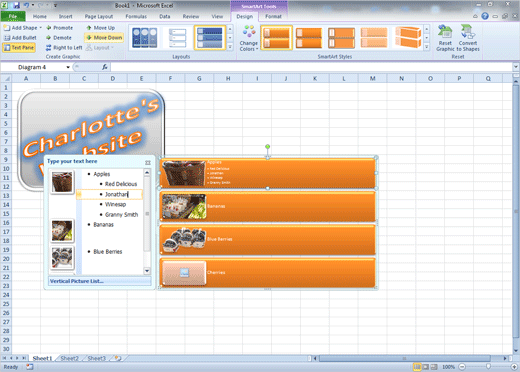The image size is (520, 372).
Task: Click the Promote arrow icon
Action: pos(49,28)
